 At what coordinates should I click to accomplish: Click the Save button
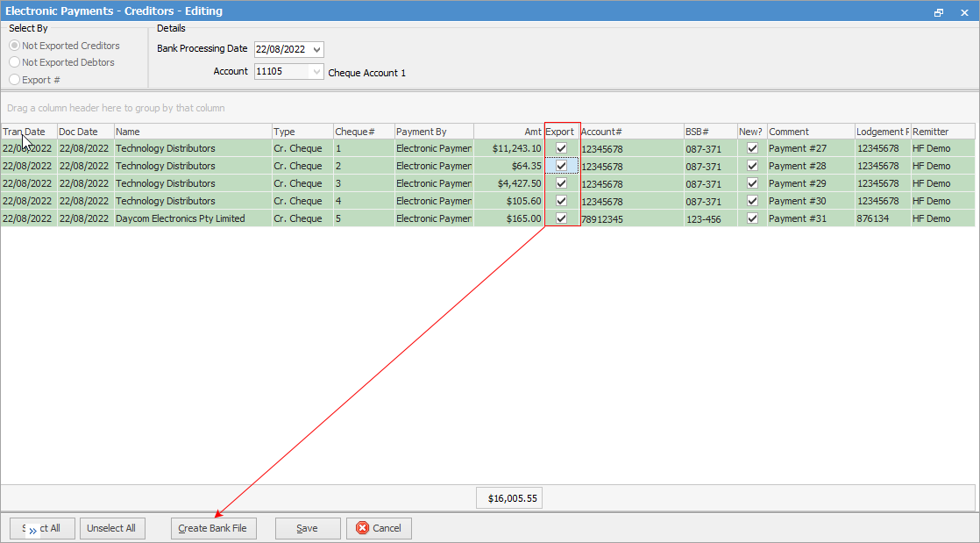pyautogui.click(x=308, y=528)
